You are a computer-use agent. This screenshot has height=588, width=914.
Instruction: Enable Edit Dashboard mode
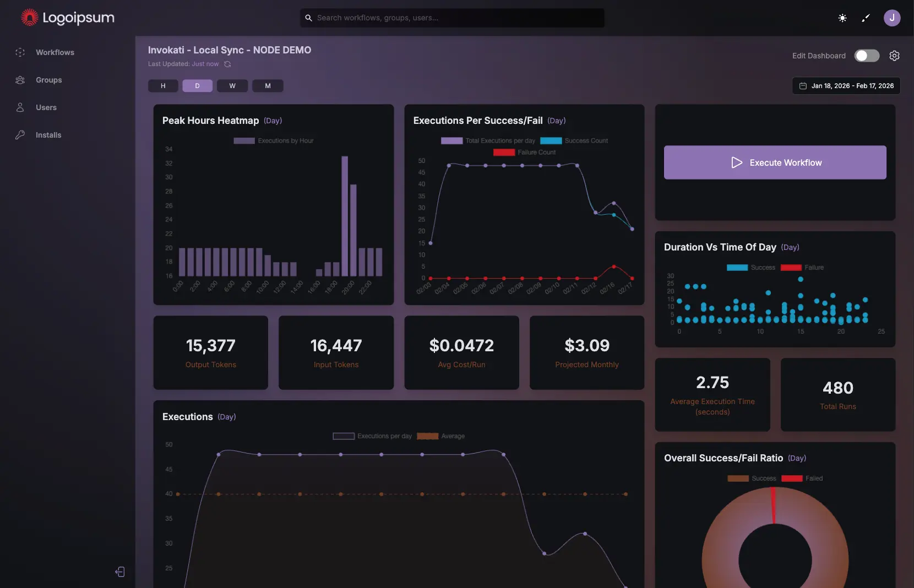point(867,56)
